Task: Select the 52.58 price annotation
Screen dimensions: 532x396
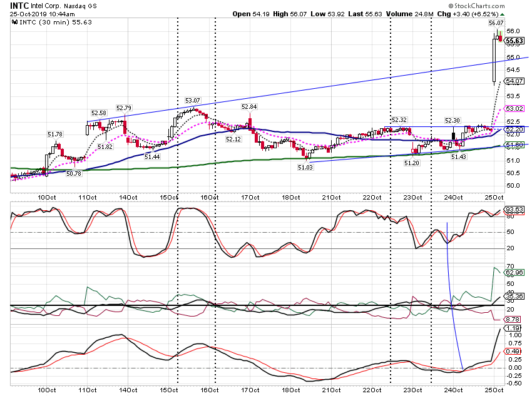Action: tap(99, 113)
